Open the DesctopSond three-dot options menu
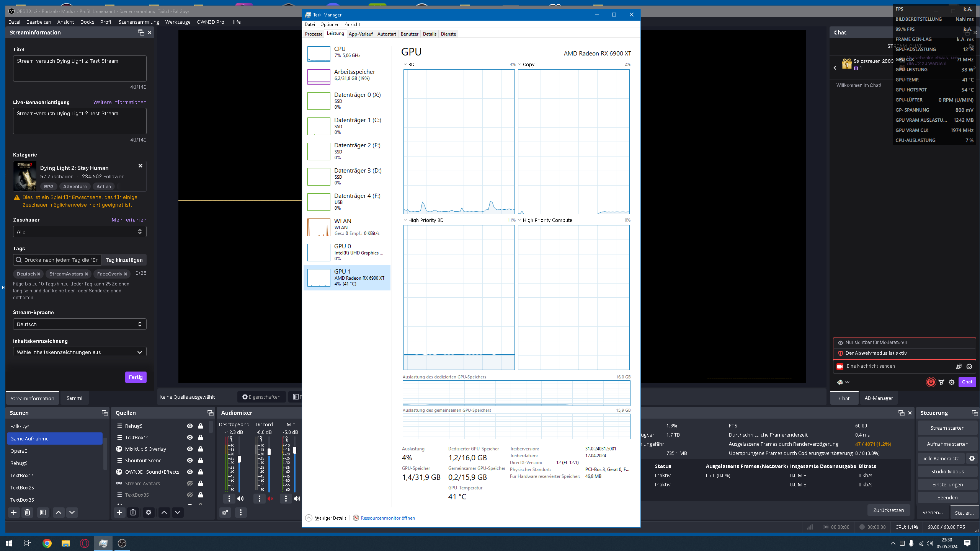The width and height of the screenshot is (980, 551). click(x=229, y=499)
